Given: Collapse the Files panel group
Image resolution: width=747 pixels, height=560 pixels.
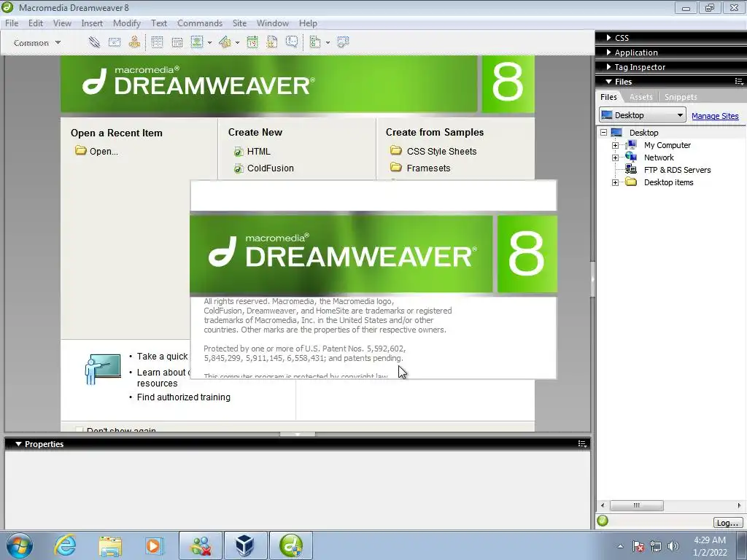Looking at the screenshot, I should coord(608,82).
